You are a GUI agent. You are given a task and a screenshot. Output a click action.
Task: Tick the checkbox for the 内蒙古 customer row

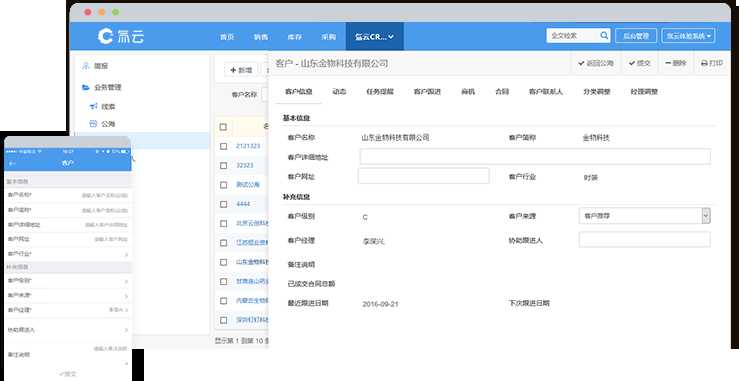pos(223,301)
